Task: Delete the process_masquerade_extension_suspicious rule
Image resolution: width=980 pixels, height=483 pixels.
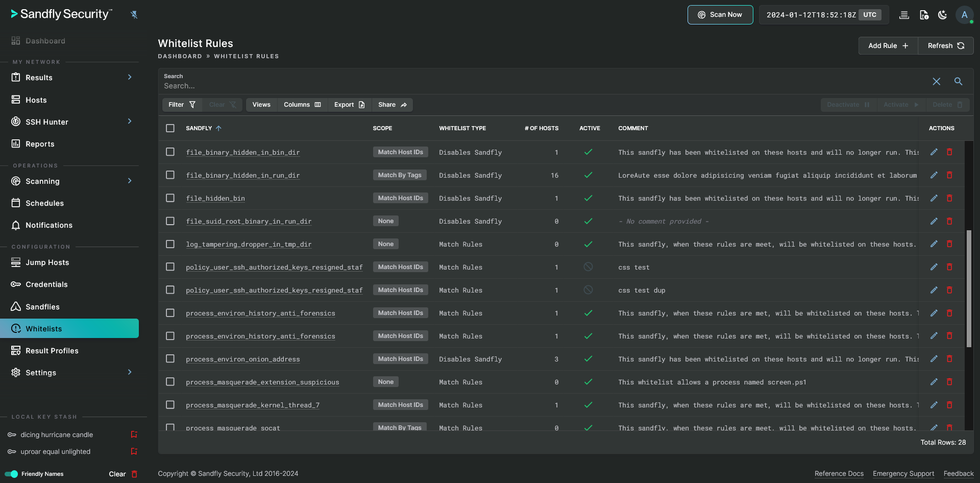Action: pos(950,382)
